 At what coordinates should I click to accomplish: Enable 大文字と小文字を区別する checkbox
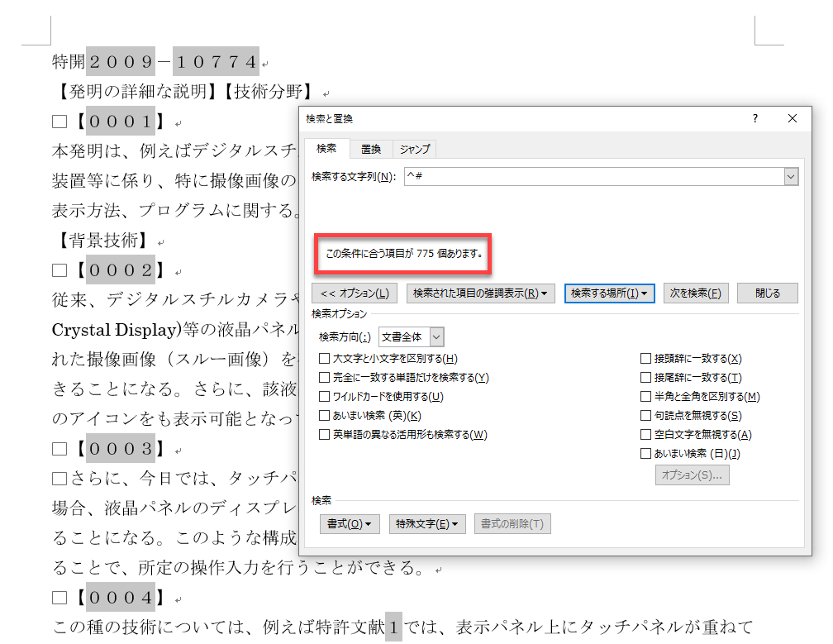click(325, 359)
